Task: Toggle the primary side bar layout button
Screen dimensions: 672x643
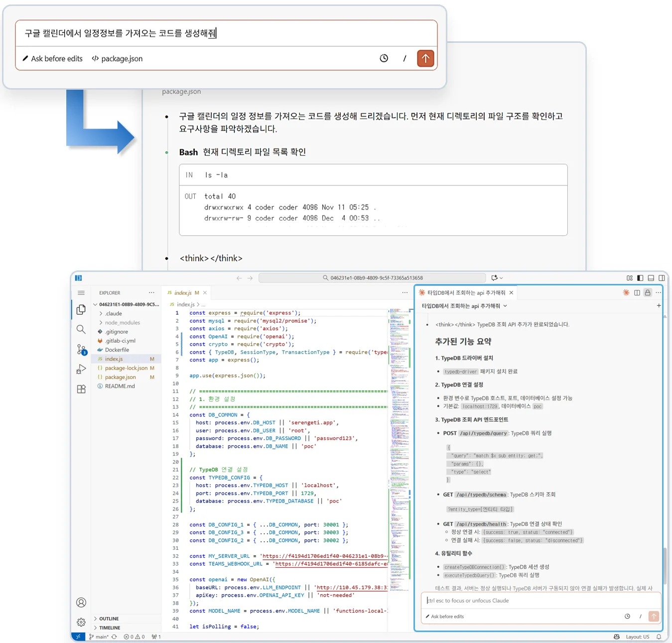Action: 640,278
